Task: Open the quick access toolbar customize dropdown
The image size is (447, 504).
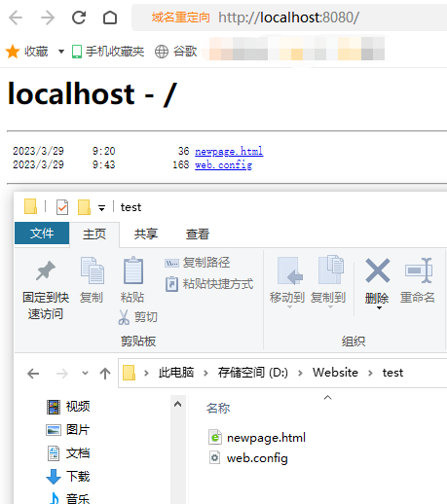Action: coord(102,208)
